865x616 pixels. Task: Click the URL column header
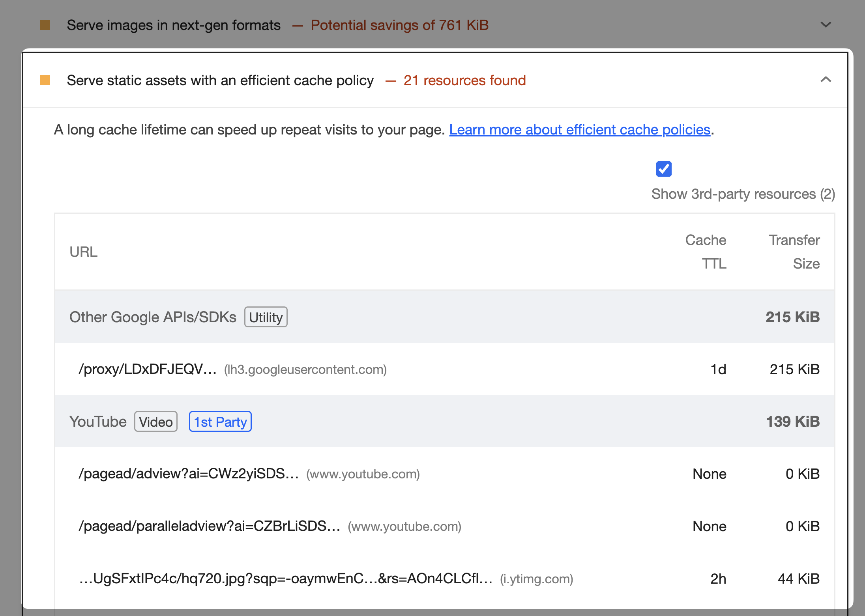click(83, 252)
